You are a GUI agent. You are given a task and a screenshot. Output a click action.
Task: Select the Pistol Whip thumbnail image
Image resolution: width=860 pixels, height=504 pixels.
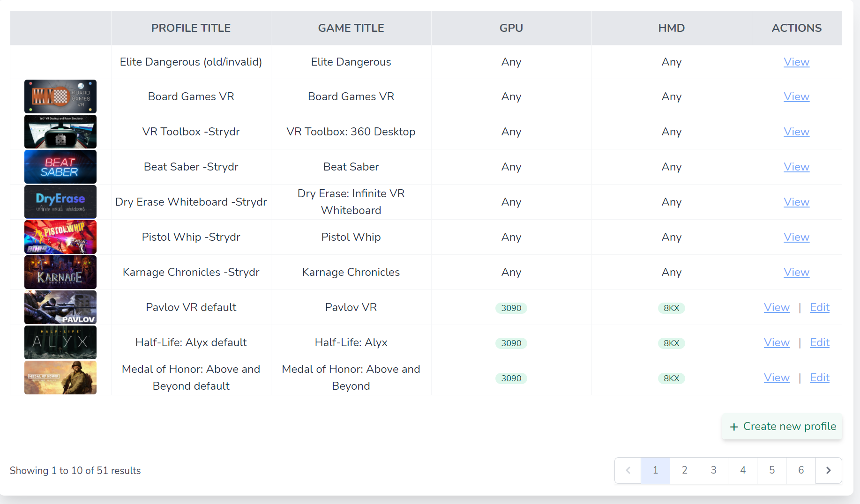(x=60, y=237)
